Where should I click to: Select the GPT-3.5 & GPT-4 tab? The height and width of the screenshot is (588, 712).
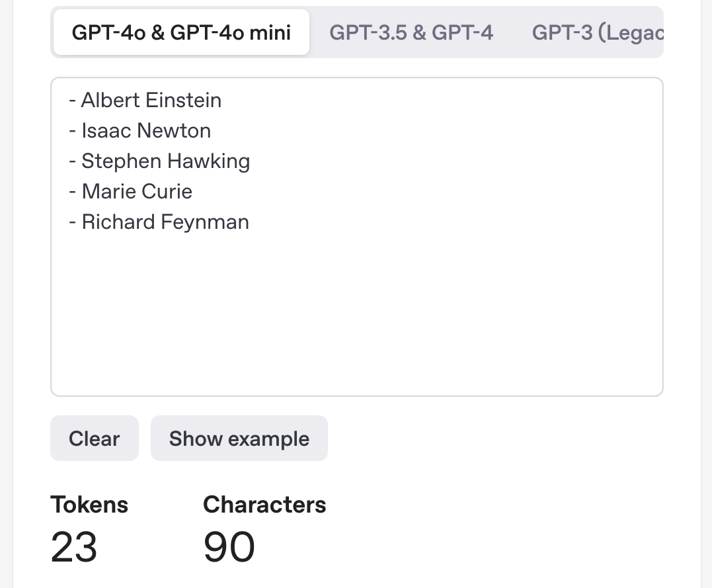(411, 32)
